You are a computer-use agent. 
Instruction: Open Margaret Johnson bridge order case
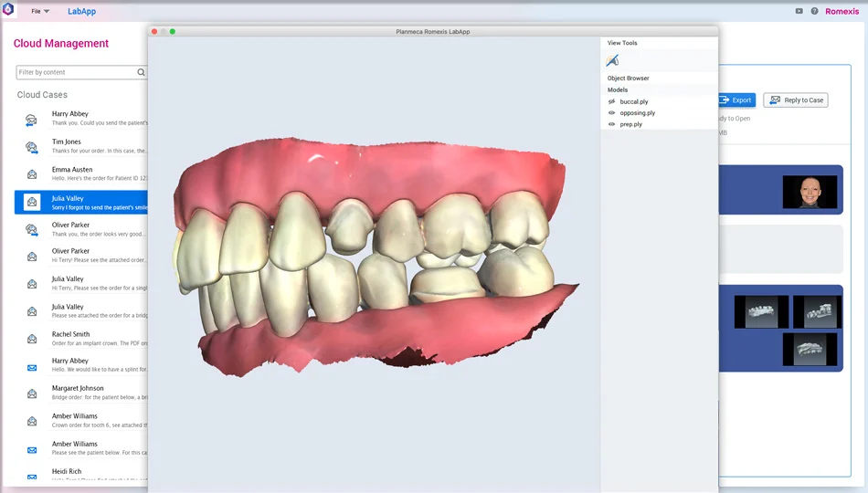click(x=80, y=393)
